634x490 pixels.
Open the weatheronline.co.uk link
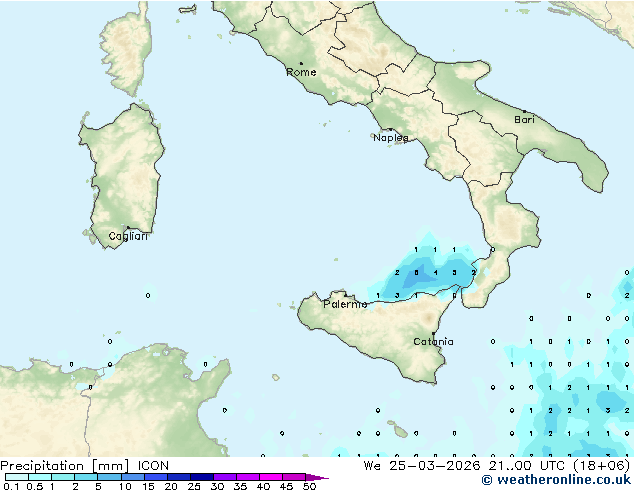point(556,480)
